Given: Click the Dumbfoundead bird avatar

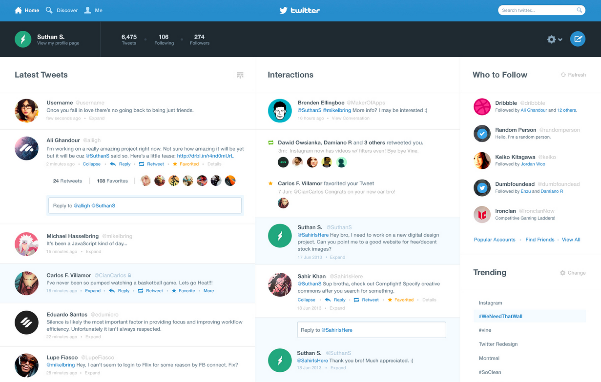Looking at the screenshot, I should pyautogui.click(x=482, y=188).
